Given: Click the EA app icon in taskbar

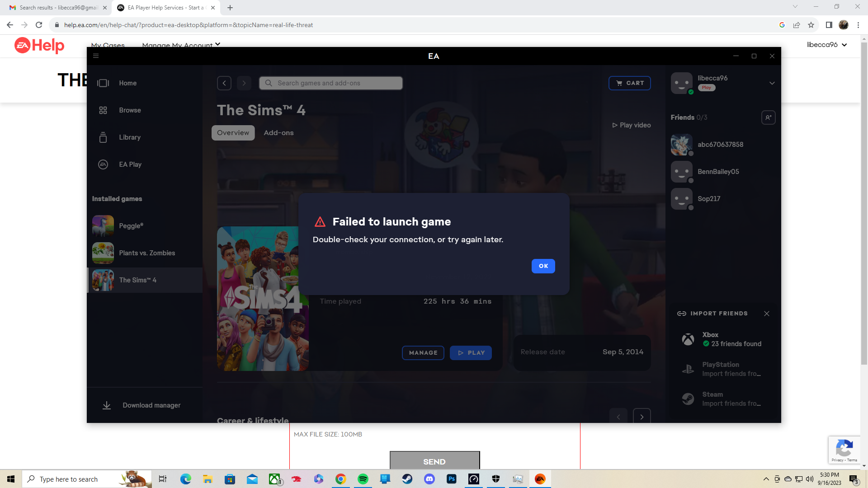Looking at the screenshot, I should pyautogui.click(x=540, y=479).
